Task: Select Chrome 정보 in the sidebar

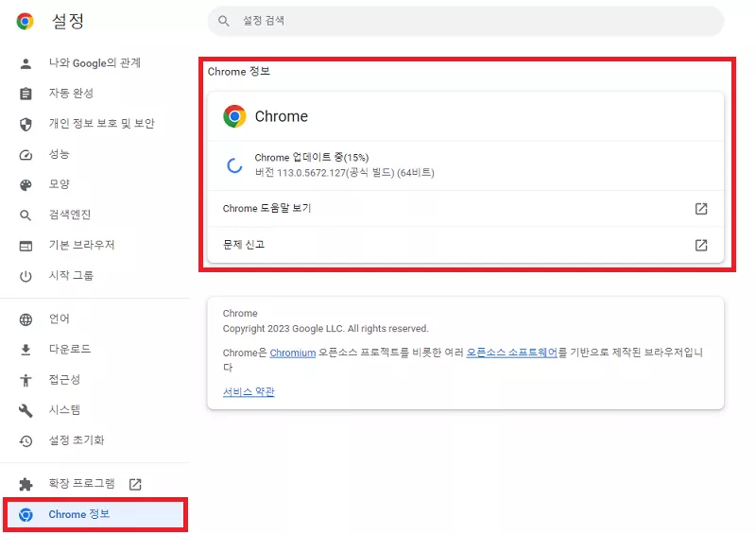Action: 95,515
